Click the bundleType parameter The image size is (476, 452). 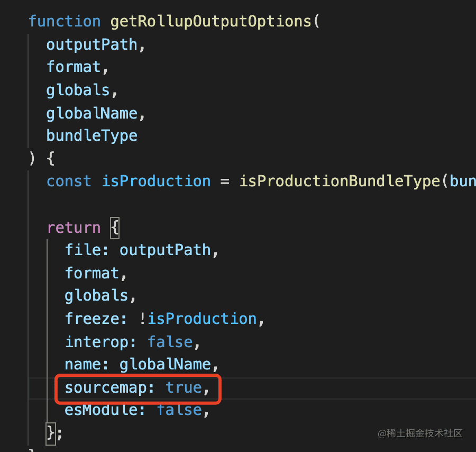91,136
